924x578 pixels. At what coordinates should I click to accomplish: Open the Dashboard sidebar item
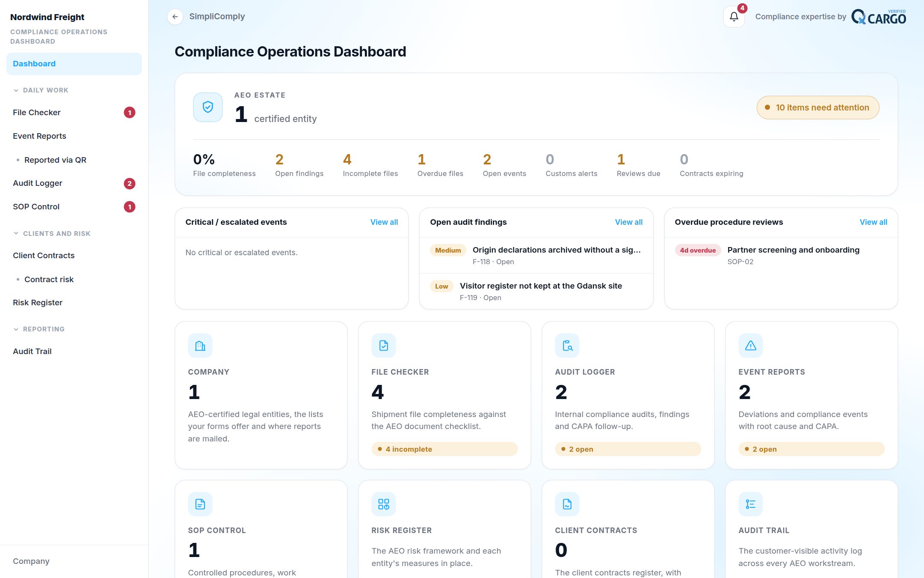click(74, 64)
